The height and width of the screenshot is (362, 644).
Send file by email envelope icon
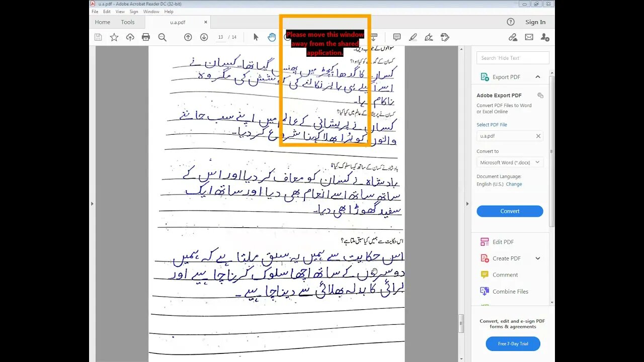(529, 37)
